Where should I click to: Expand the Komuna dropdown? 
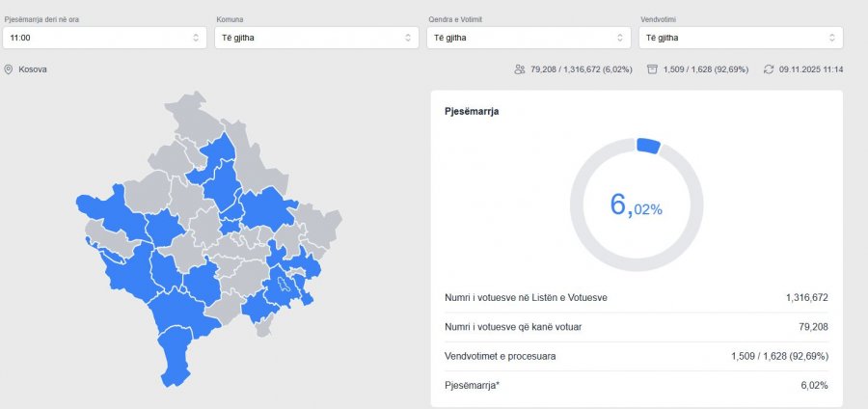[316, 38]
